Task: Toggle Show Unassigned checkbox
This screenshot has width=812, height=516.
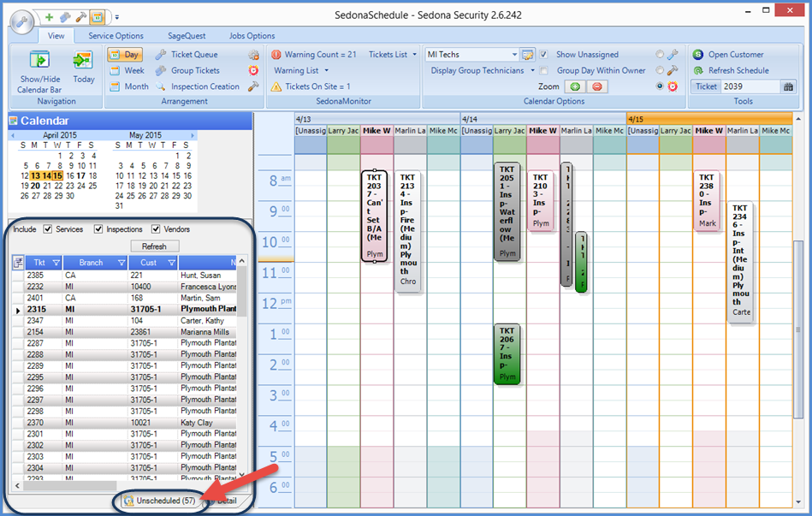Action: coord(543,55)
